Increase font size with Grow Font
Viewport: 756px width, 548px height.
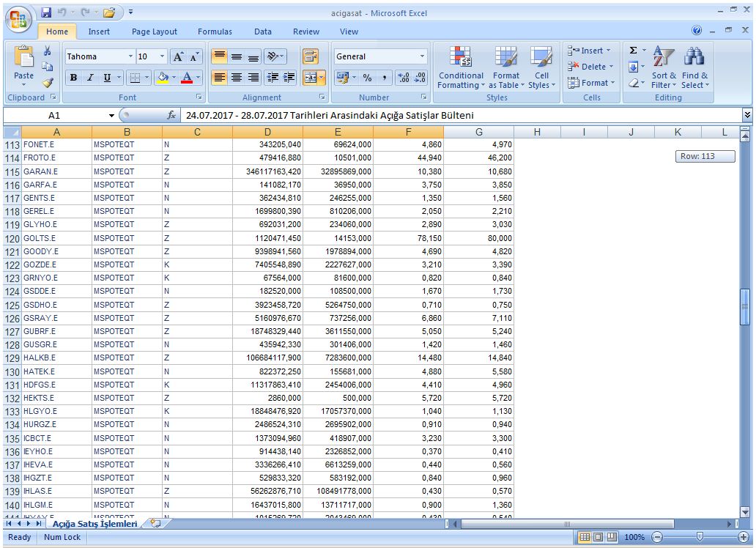(178, 56)
